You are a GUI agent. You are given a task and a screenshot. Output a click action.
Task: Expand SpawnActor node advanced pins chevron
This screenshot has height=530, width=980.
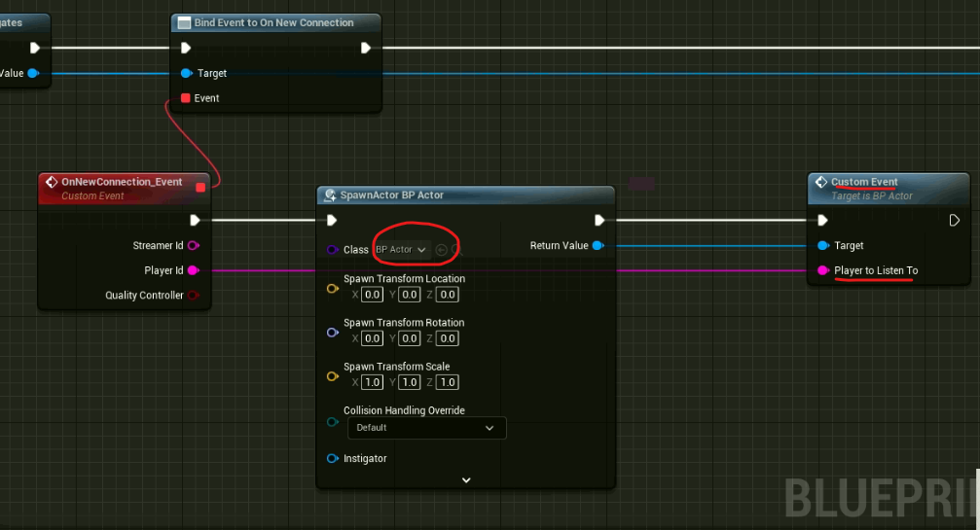pyautogui.click(x=466, y=480)
